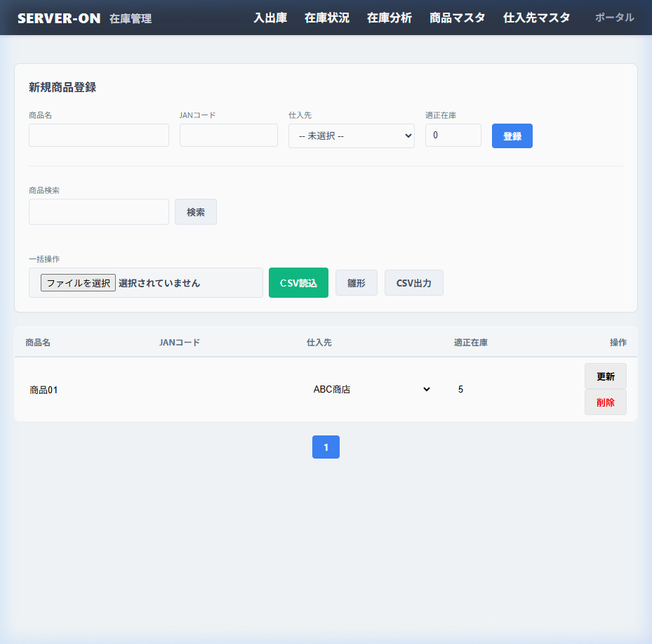652x644 pixels.
Task: Focus the 適正在庫 stock level input showing 0
Action: point(453,135)
